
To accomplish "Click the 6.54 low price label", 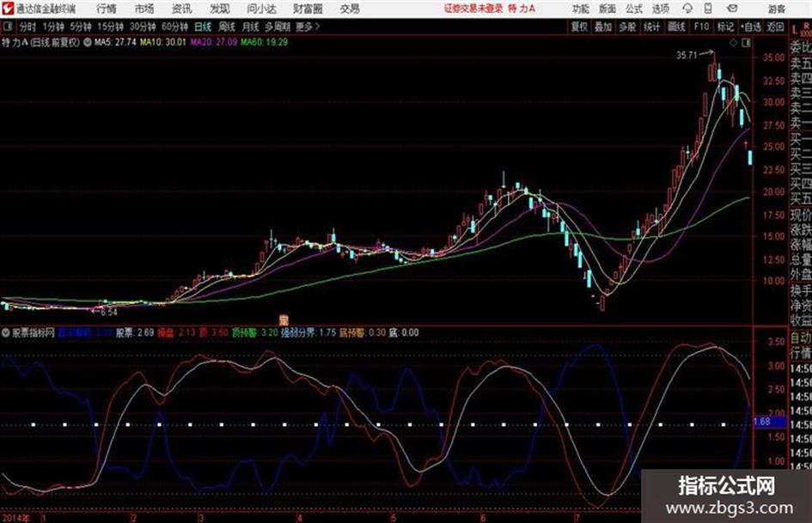I will coord(109,313).
